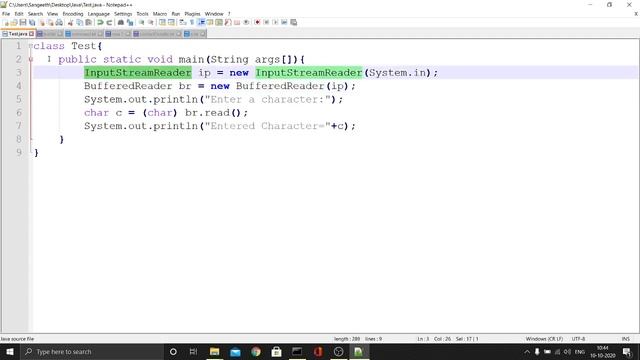The width and height of the screenshot is (640, 360).
Task: Click the Open file toolbar icon
Action: 13,22
